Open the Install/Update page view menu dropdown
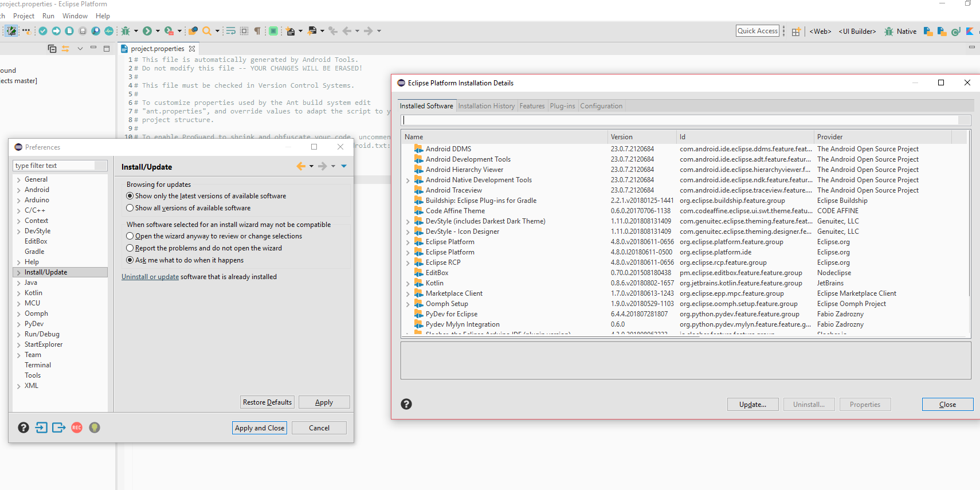This screenshot has height=490, width=980. coord(344,166)
